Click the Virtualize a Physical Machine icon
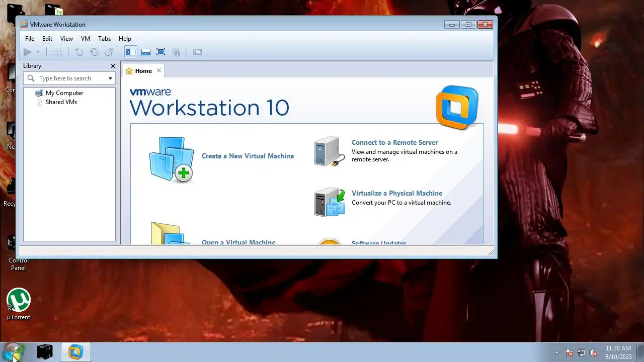This screenshot has height=362, width=644. 330,202
